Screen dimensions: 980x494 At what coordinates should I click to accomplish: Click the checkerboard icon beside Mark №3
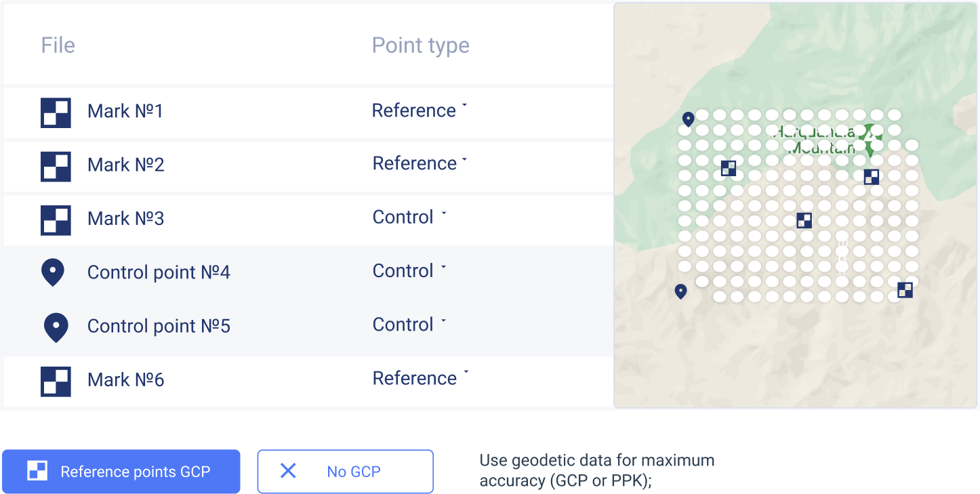coord(56,220)
